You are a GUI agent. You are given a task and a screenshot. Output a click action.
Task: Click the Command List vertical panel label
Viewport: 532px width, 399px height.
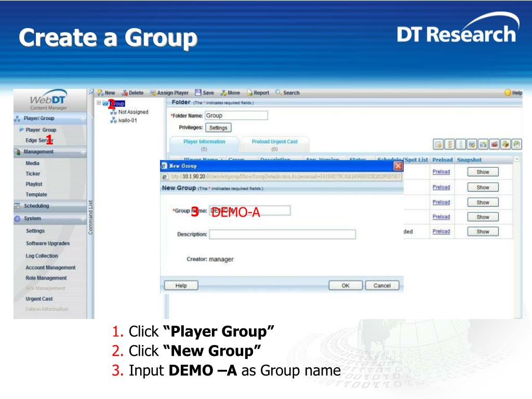(x=90, y=218)
